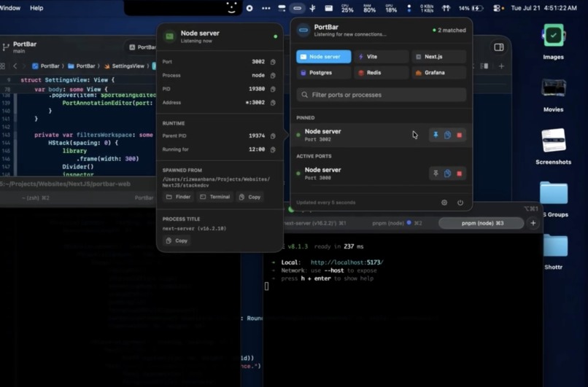Unpin the Node server Port 3002 row
Viewport: 588px width, 387px height.
(436, 135)
